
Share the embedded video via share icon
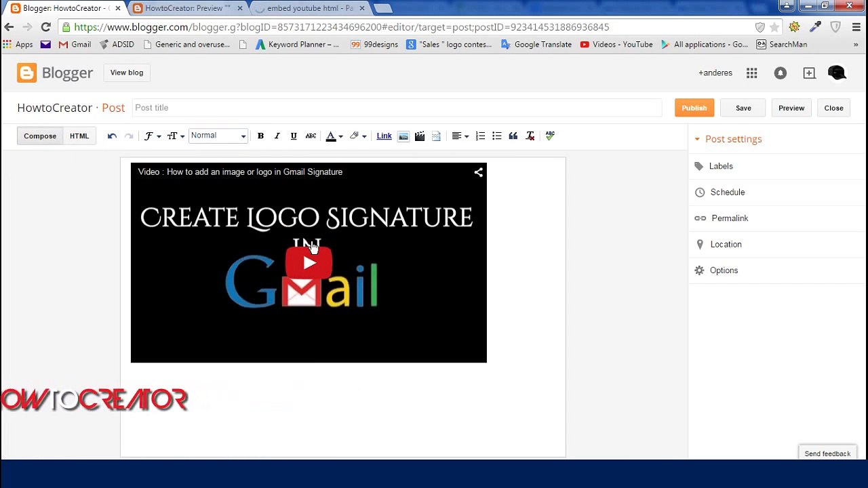click(x=478, y=172)
